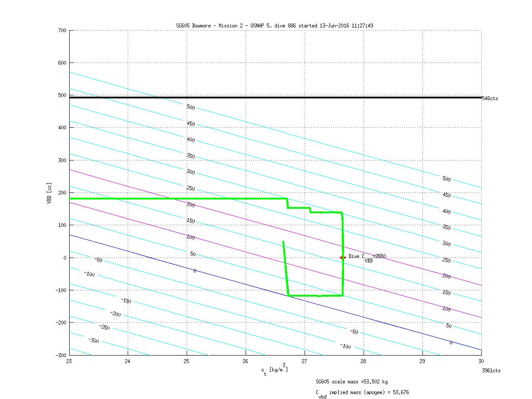This screenshot has width=532, height=399.
Task: Click x-axis tick label 29
Action: point(422,361)
